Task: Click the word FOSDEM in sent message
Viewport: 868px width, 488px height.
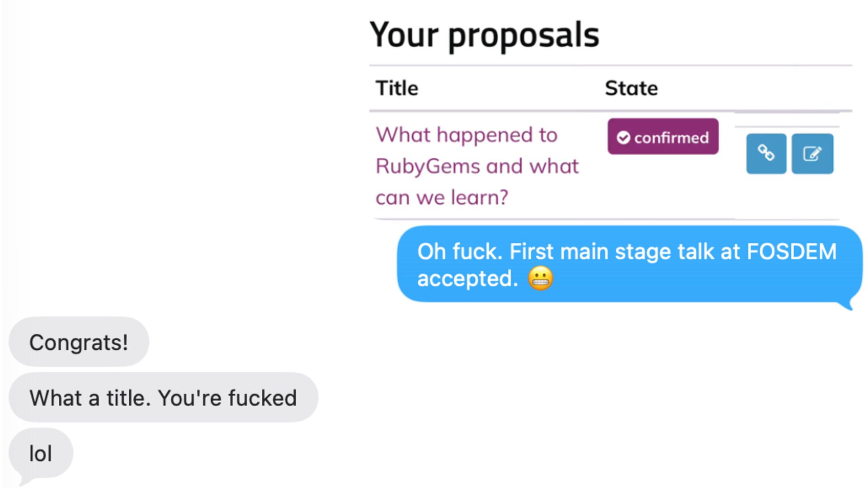Action: [x=791, y=252]
